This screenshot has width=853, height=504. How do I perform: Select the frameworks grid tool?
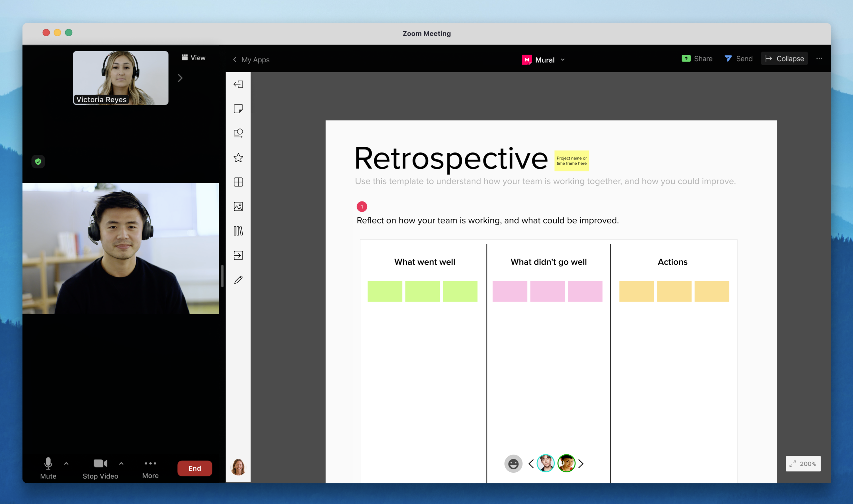(x=238, y=182)
